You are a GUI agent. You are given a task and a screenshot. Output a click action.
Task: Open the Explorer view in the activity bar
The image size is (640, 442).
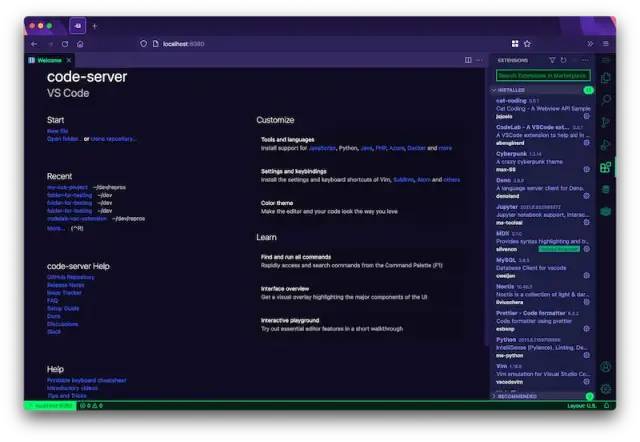(606, 78)
